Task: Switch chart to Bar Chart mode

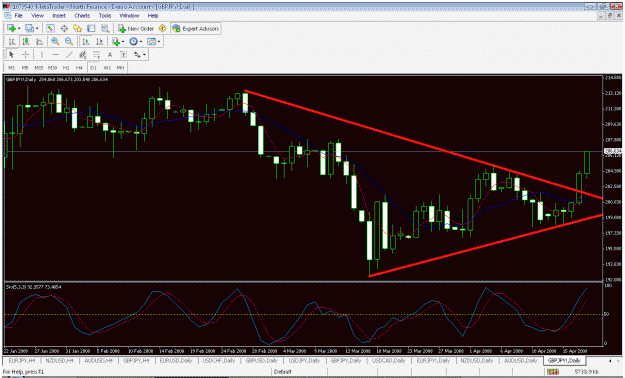Action: pyautogui.click(x=12, y=41)
